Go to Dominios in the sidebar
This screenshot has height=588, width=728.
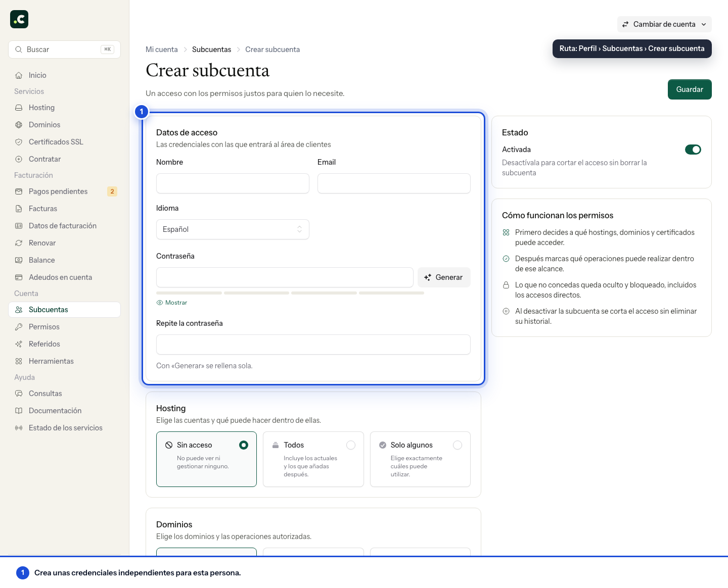(x=64, y=125)
